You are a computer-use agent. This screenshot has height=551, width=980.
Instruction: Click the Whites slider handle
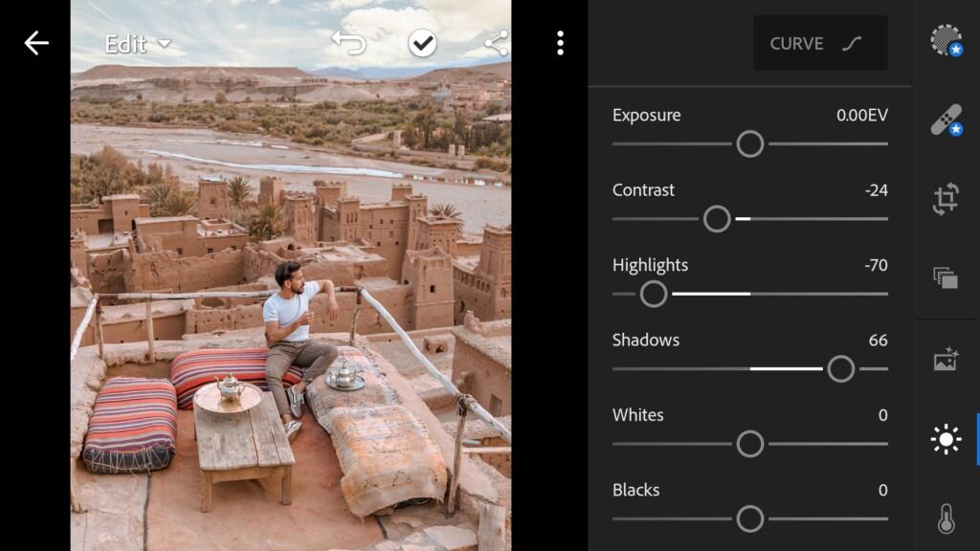750,444
